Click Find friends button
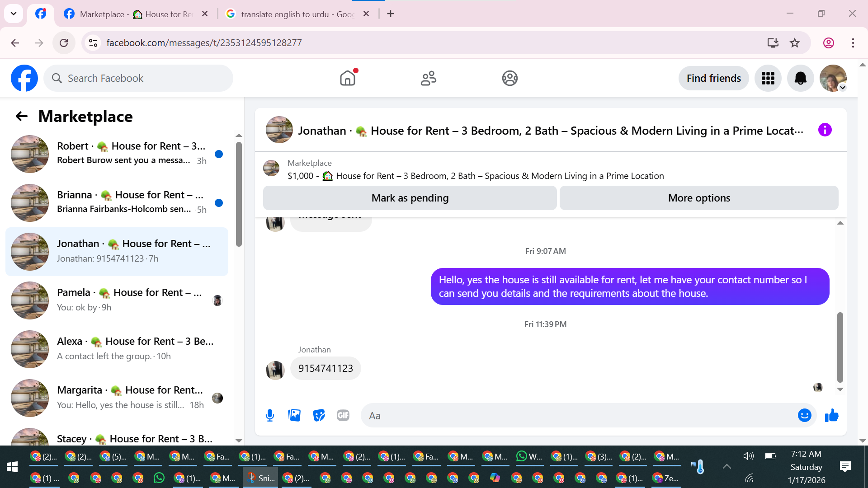This screenshot has height=488, width=868. tap(713, 78)
